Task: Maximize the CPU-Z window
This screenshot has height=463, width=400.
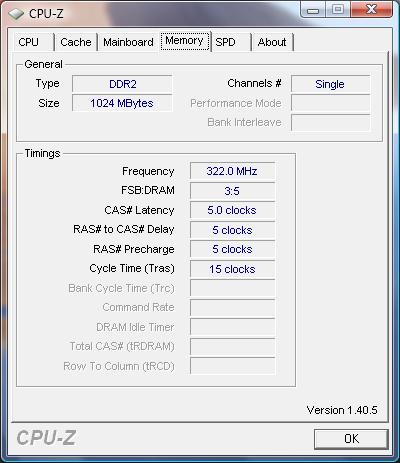Action: [x=338, y=9]
